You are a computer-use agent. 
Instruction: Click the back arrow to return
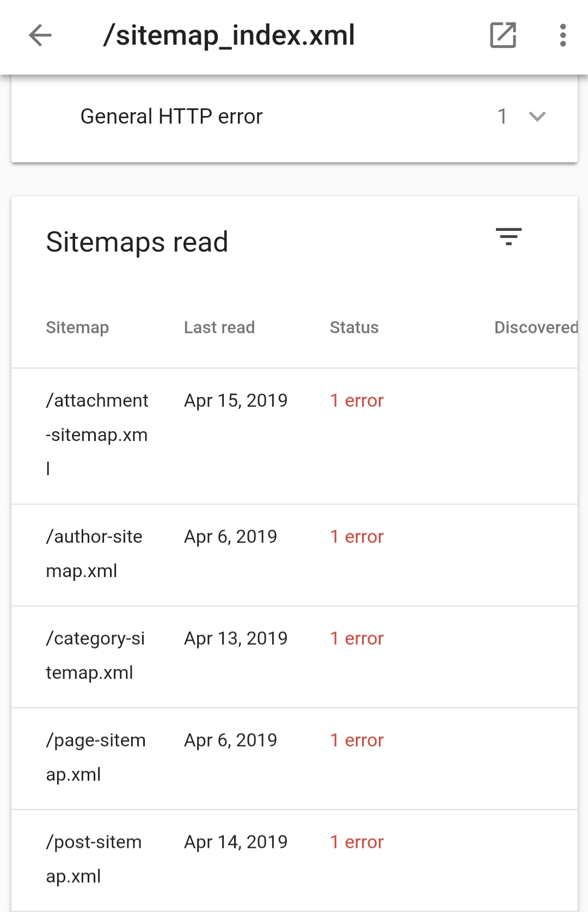coord(39,35)
